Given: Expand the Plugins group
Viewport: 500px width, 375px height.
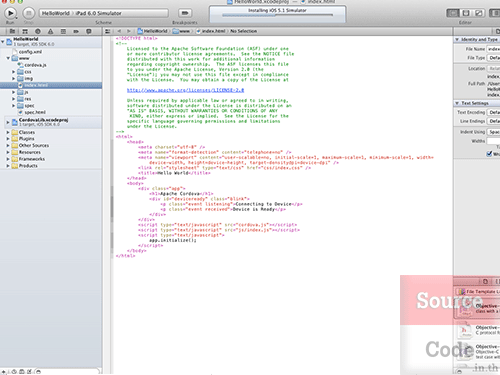Looking at the screenshot, I should pyautogui.click(x=8, y=139).
